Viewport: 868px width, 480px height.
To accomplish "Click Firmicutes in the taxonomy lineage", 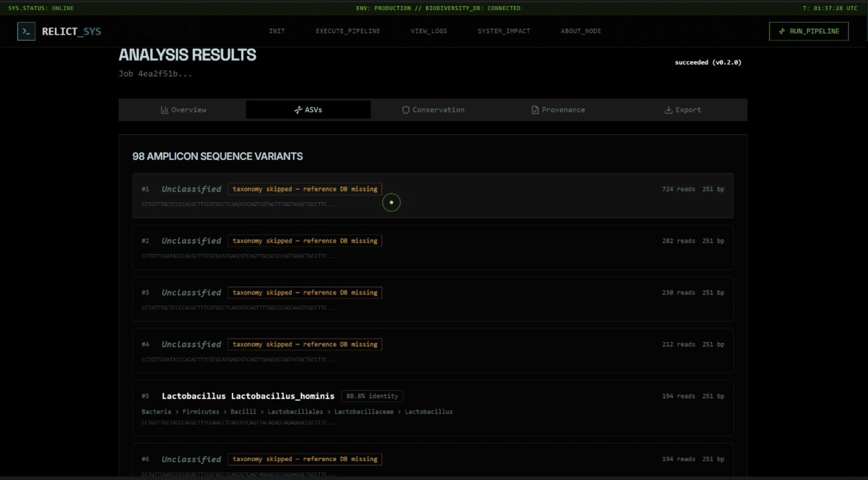I will coord(201,412).
